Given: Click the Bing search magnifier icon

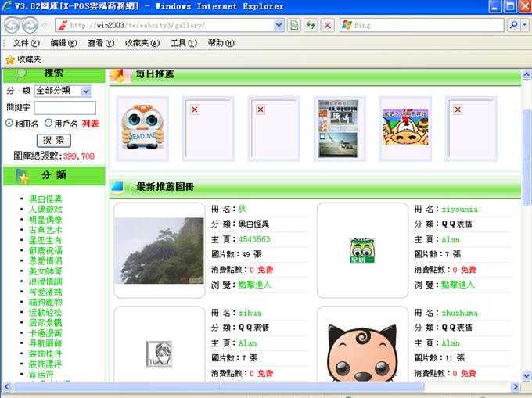Looking at the screenshot, I should [514, 25].
